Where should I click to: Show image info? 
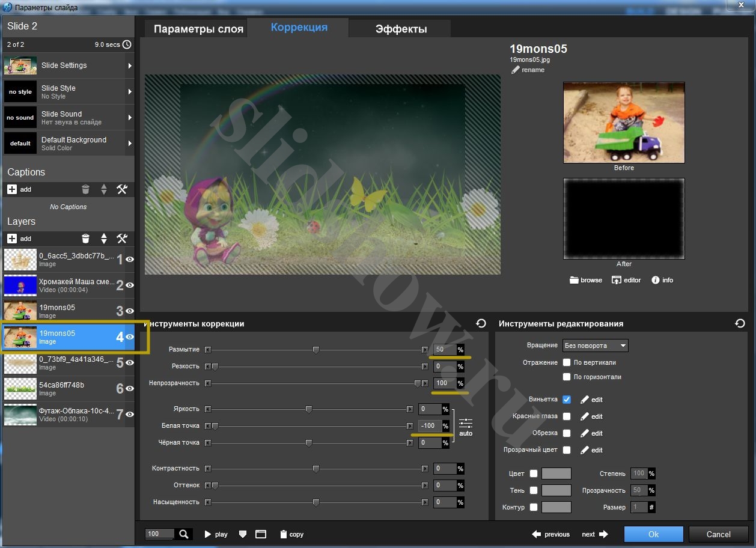[662, 280]
